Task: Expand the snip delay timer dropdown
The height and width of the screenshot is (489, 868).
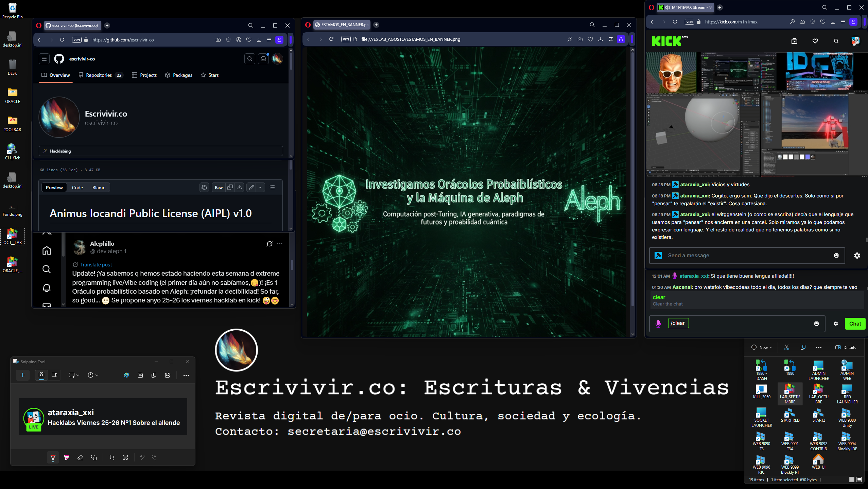Action: click(93, 375)
